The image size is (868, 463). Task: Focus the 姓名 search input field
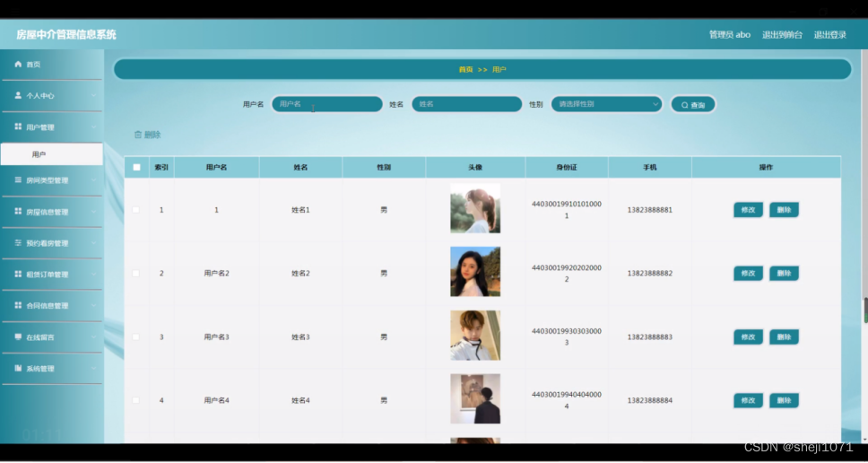466,104
